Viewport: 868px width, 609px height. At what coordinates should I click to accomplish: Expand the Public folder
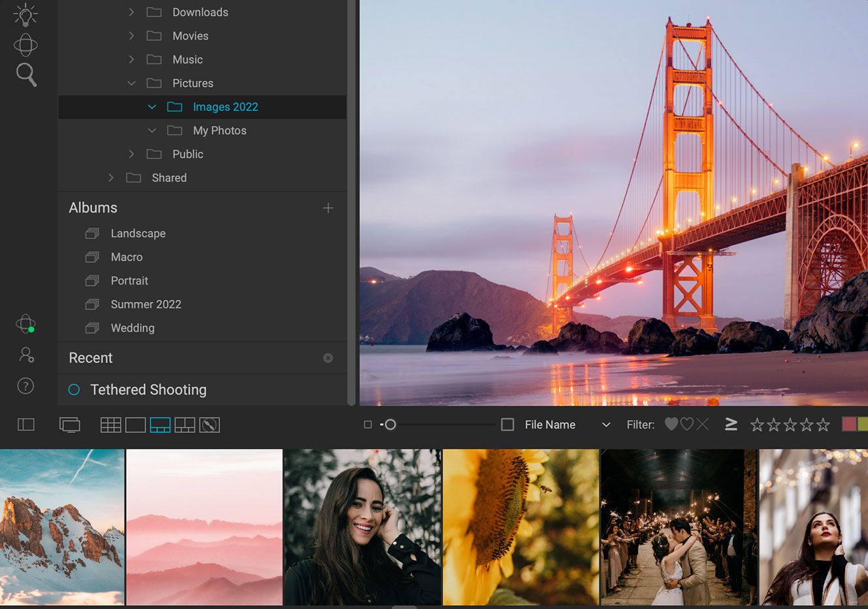click(x=131, y=154)
